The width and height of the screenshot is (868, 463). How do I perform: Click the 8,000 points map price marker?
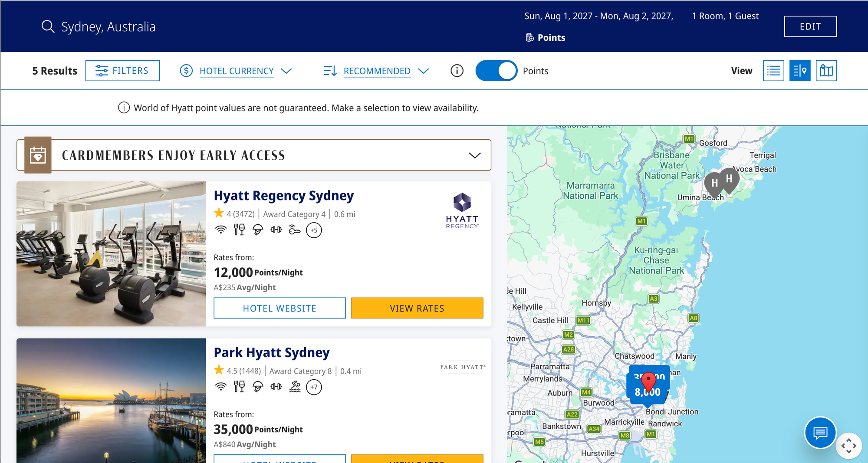pyautogui.click(x=648, y=392)
